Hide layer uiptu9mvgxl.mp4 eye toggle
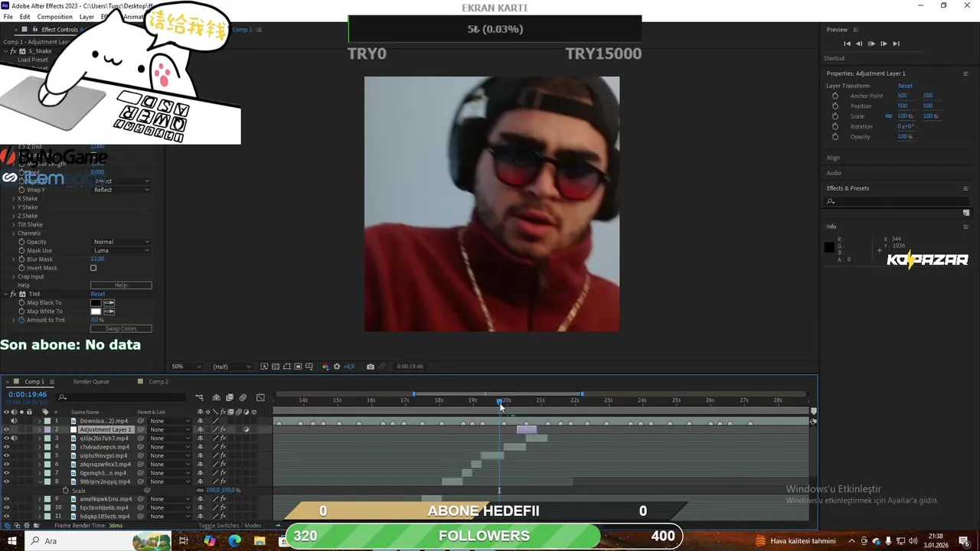This screenshot has height=551, width=980. tap(6, 455)
